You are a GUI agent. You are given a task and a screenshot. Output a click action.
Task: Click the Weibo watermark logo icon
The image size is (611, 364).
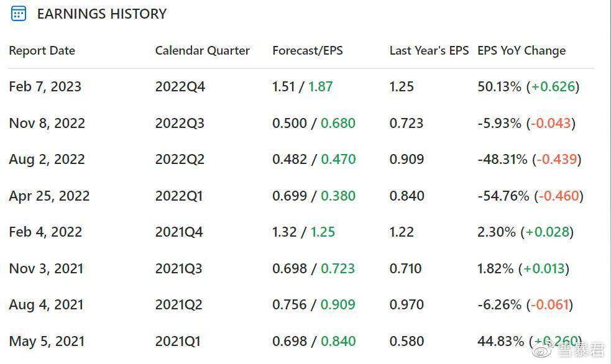click(543, 349)
